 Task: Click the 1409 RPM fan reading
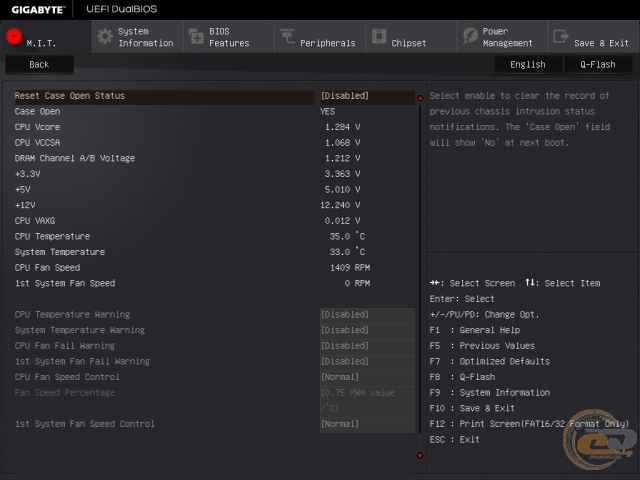click(x=350, y=268)
